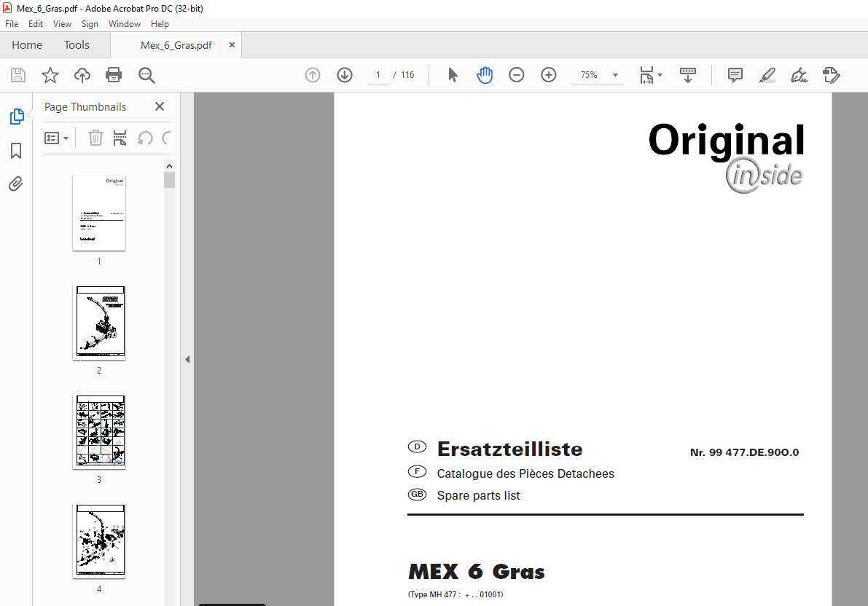
Task: Activate the Hand pan tool
Action: 485,75
